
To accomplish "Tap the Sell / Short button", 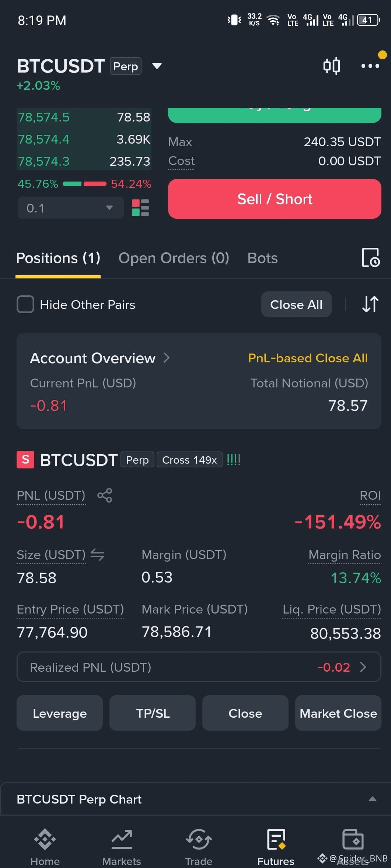I will click(x=275, y=199).
